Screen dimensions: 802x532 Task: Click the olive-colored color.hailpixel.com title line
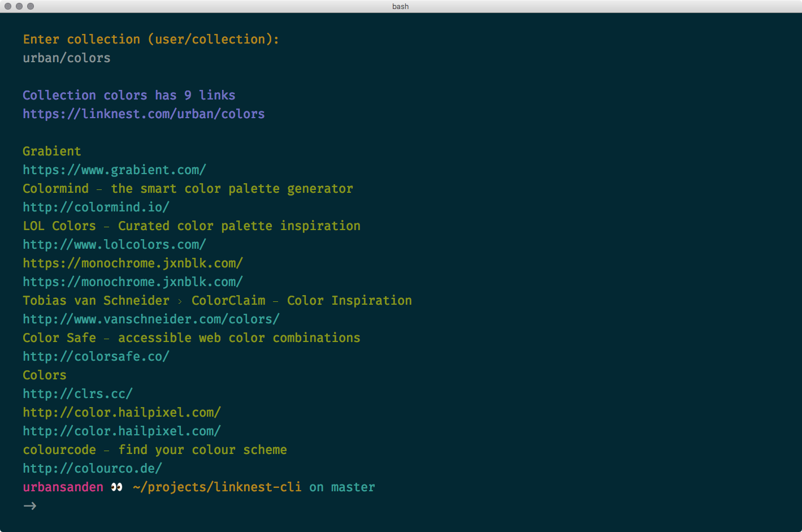122,412
